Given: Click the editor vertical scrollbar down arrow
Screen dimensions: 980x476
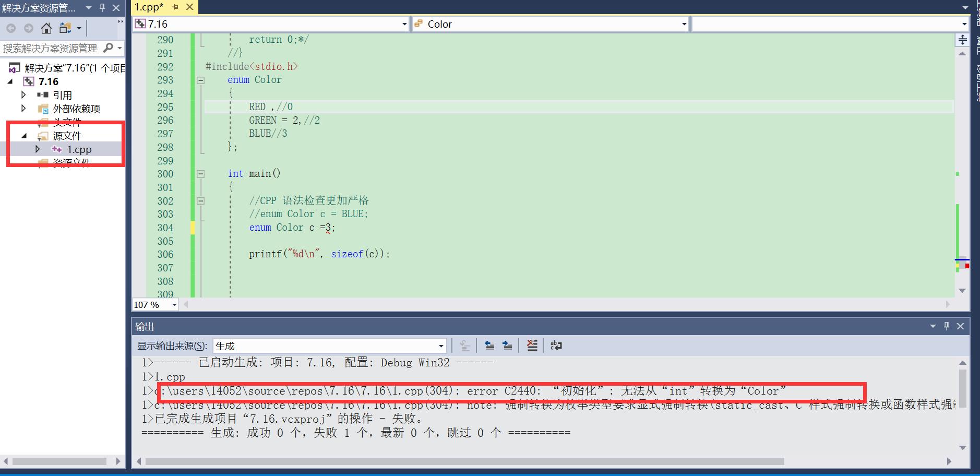Looking at the screenshot, I should pos(962,291).
